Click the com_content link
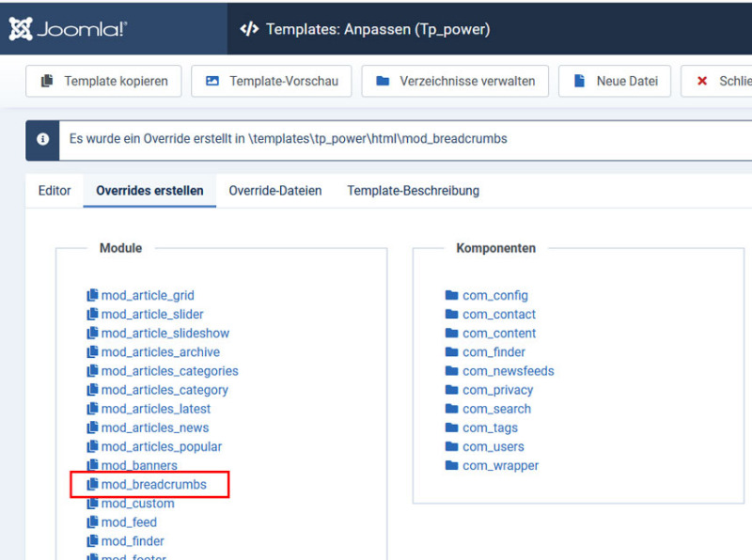The height and width of the screenshot is (560, 752). tap(499, 334)
